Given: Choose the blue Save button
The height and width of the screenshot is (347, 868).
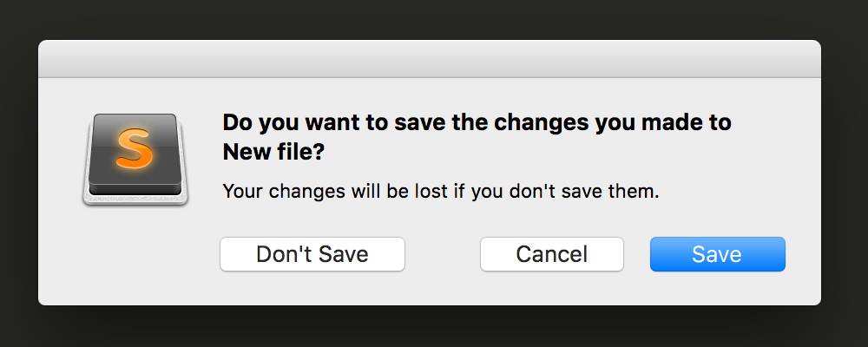Looking at the screenshot, I should pos(718,254).
